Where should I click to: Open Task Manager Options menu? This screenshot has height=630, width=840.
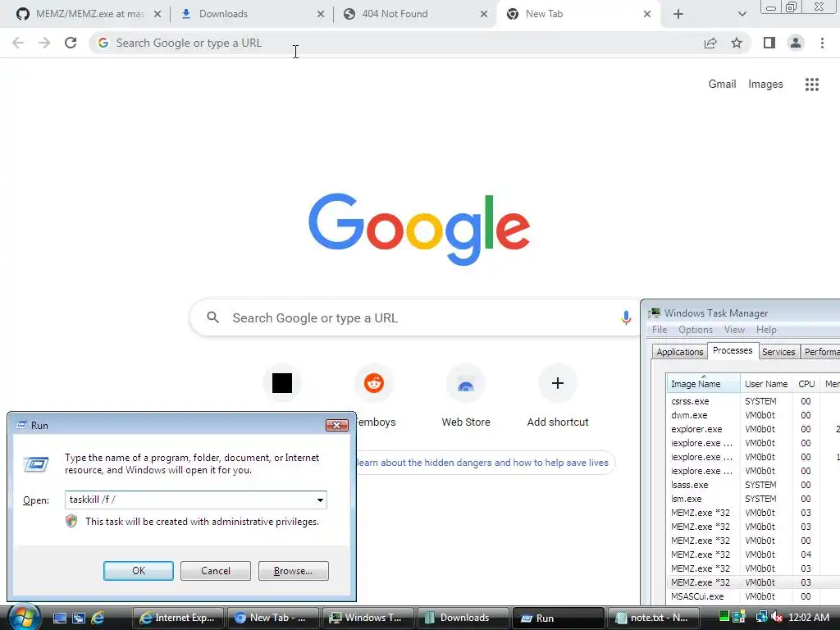pyautogui.click(x=696, y=330)
